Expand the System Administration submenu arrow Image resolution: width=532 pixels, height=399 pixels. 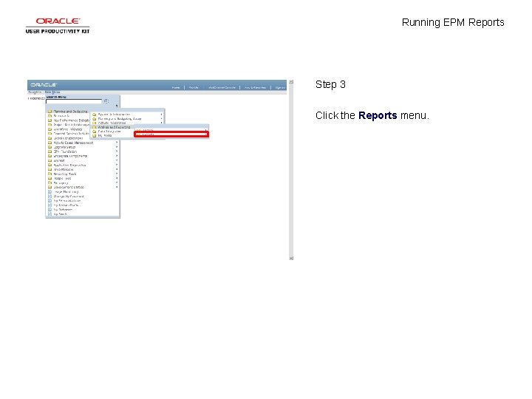click(162, 115)
